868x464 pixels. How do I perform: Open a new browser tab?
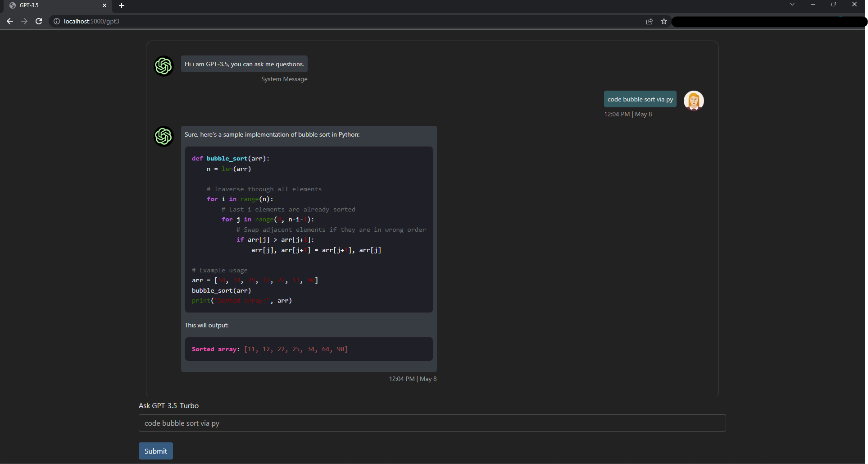122,5
